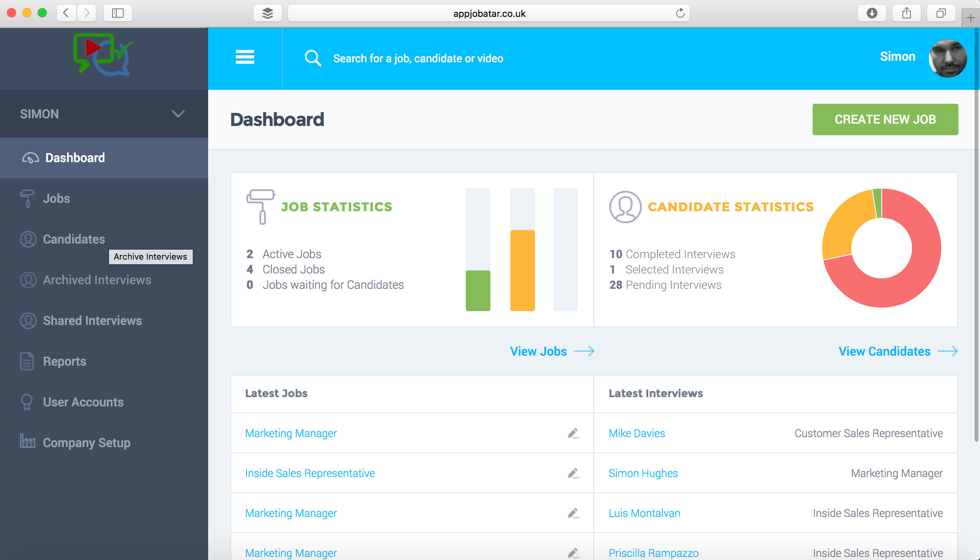
Task: Open Company Setup sidebar item
Action: tap(86, 443)
